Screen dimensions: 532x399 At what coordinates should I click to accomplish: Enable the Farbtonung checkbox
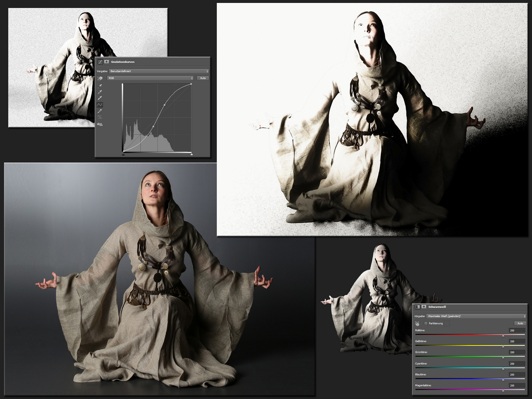coord(426,323)
